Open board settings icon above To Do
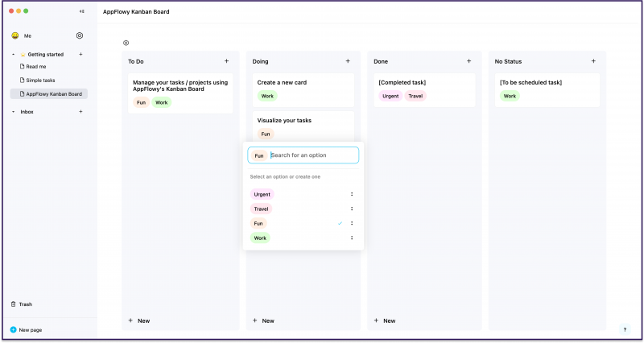 click(126, 43)
